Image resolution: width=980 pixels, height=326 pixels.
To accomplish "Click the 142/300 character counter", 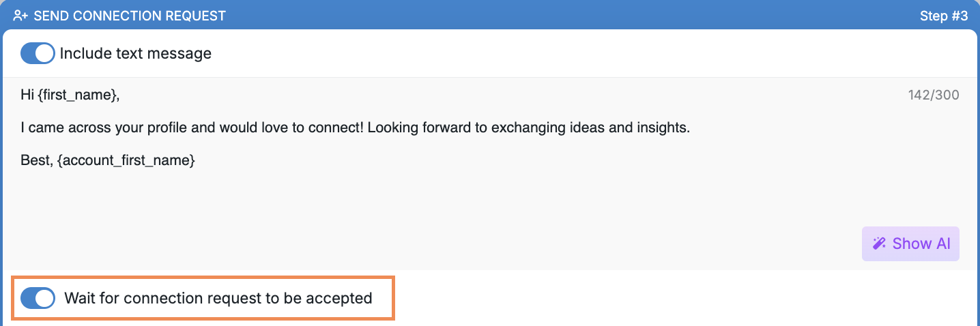I will point(934,95).
